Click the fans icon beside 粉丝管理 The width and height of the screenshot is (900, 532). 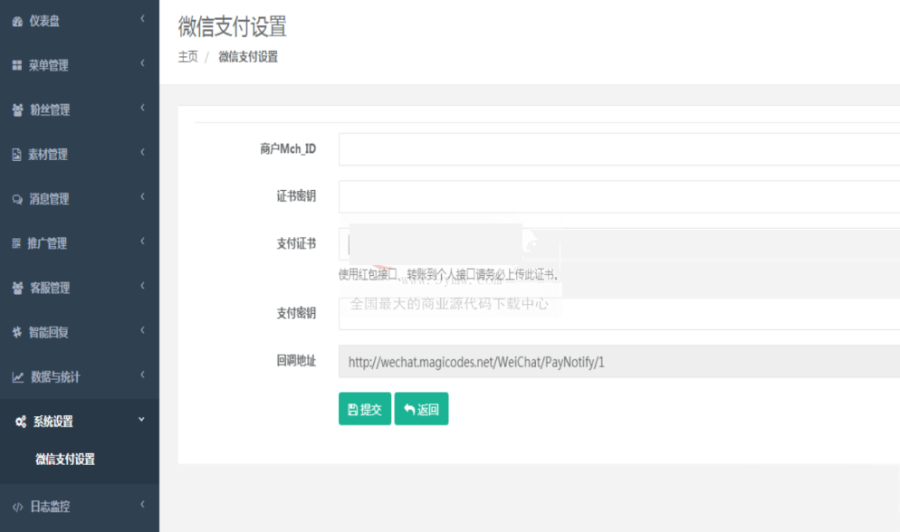pos(18,110)
